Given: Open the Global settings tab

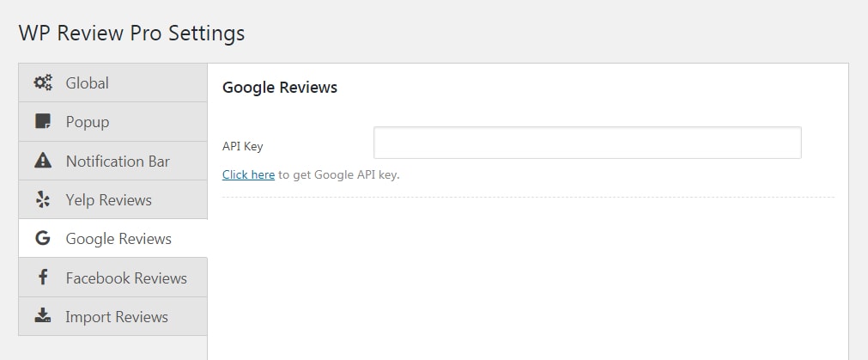Looking at the screenshot, I should [x=113, y=82].
